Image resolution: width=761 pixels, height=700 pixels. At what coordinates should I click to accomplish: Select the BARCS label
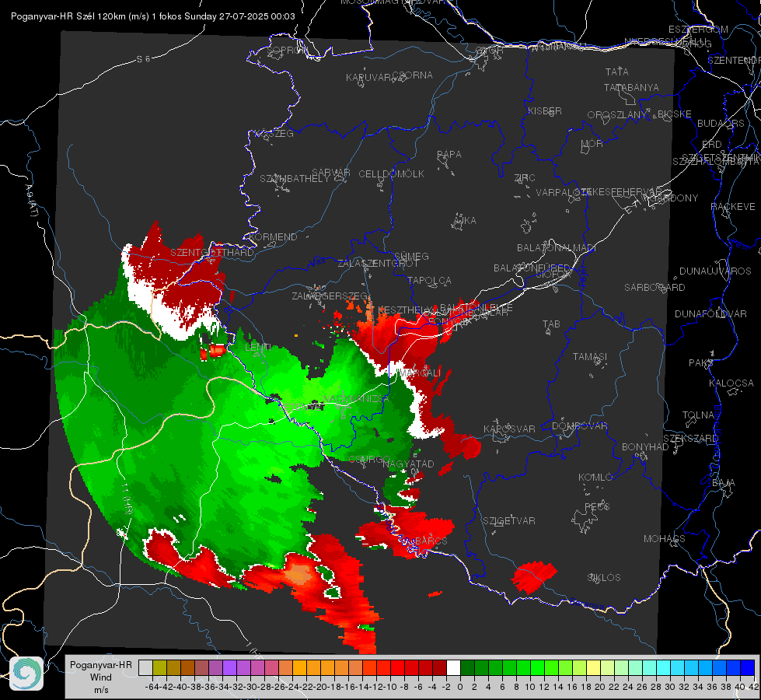(431, 541)
